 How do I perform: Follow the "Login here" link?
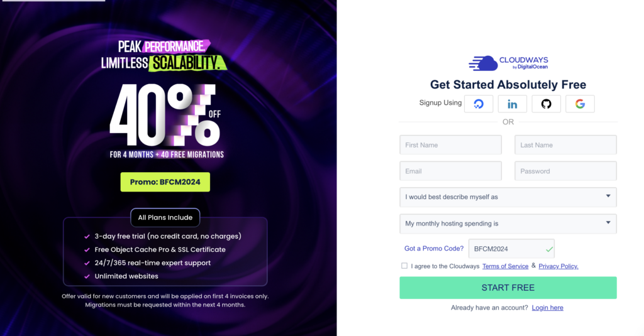(547, 308)
